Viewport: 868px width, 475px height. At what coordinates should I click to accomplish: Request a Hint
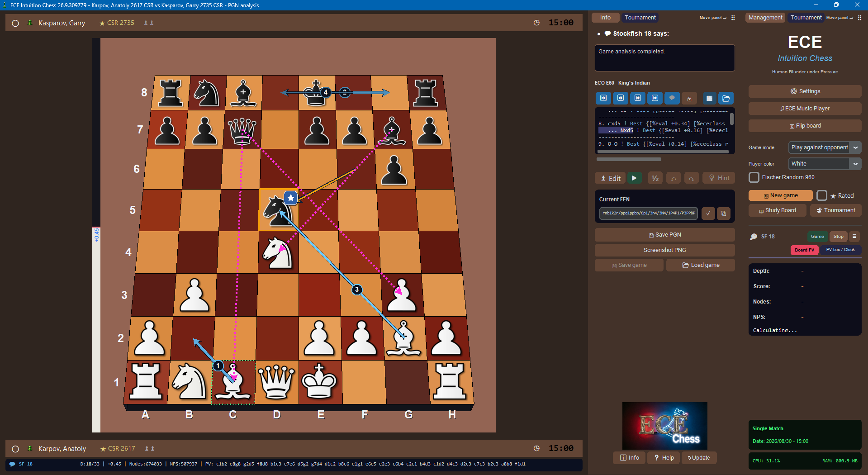pyautogui.click(x=718, y=178)
